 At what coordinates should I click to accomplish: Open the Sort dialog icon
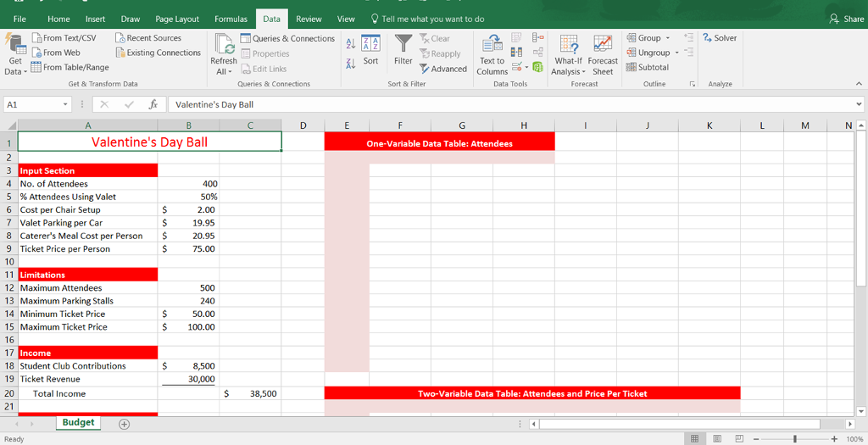370,47
